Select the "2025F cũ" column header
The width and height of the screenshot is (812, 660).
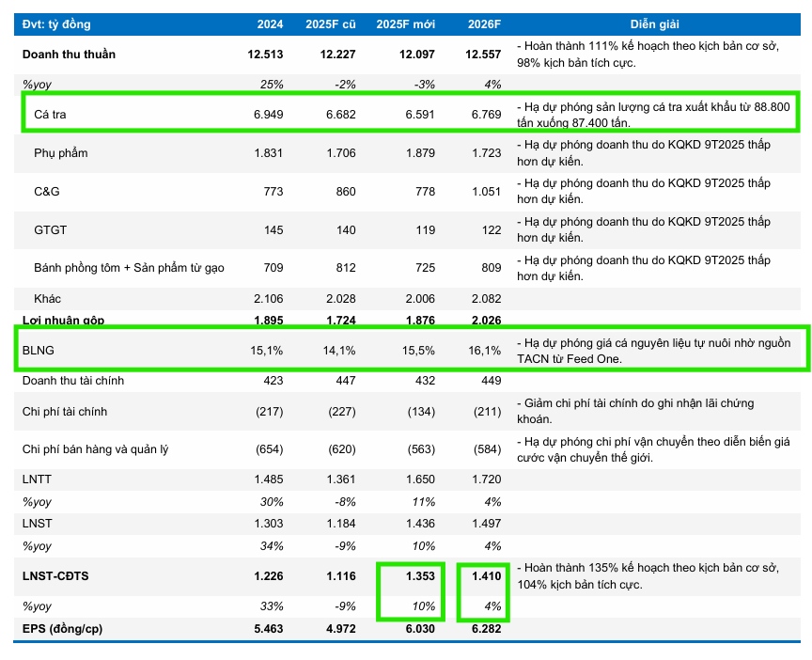coord(331,24)
